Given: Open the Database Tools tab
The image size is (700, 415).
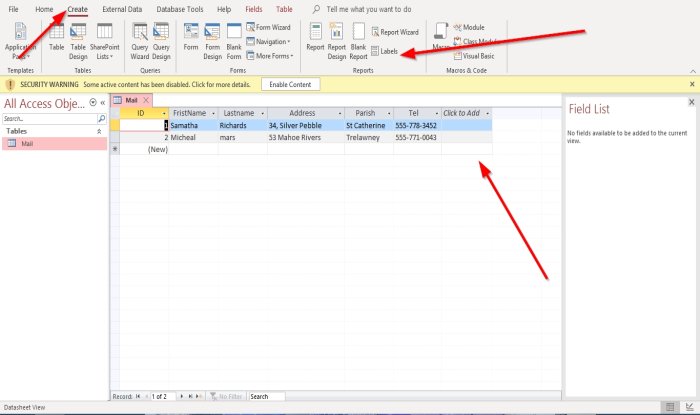Looking at the screenshot, I should click(x=180, y=9).
